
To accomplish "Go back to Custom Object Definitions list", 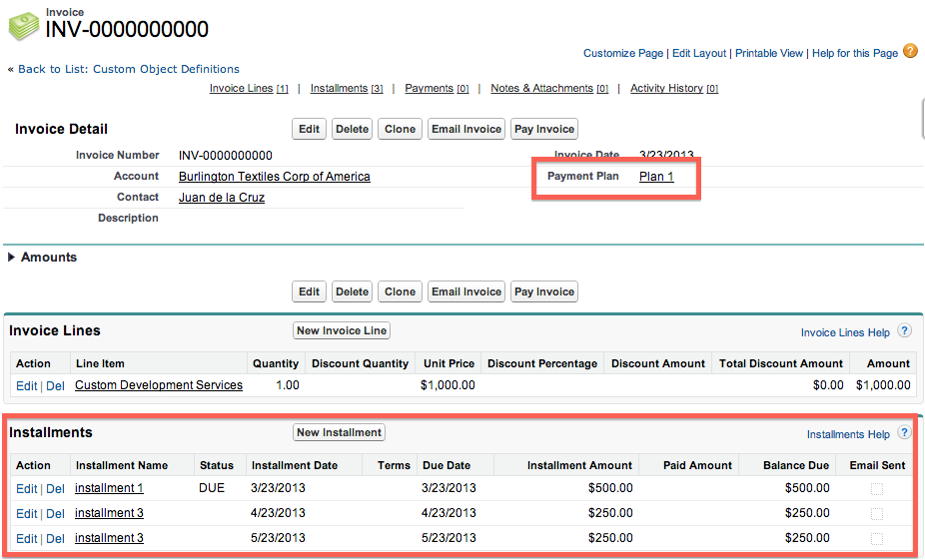I will click(128, 70).
